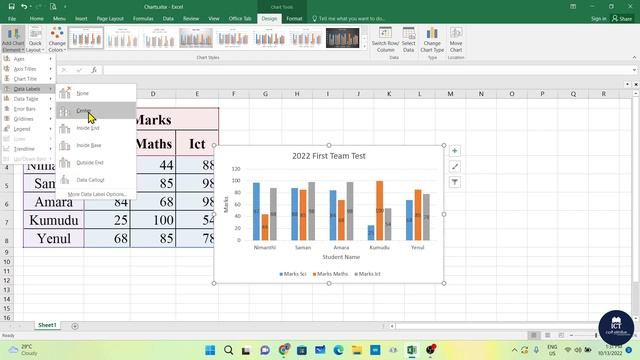Expand the chart styles gallery

[x=364, y=46]
